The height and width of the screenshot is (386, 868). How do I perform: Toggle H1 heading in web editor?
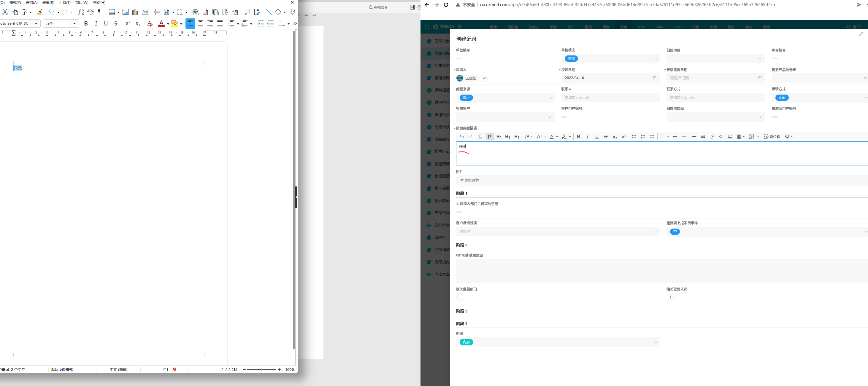click(499, 137)
